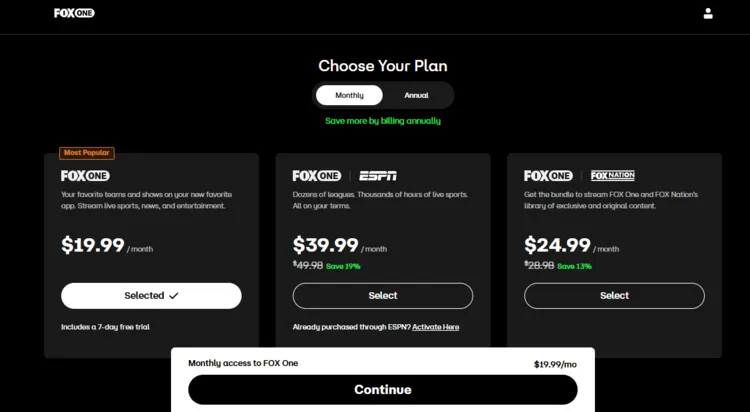Click the Selected button on FOX One plan
Viewport: 750px width, 412px height.
151,296
